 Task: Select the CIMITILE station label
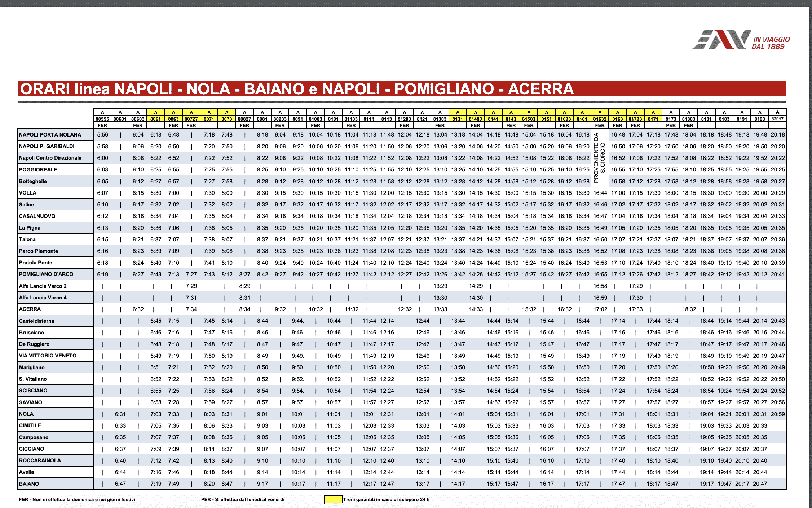tap(30, 425)
